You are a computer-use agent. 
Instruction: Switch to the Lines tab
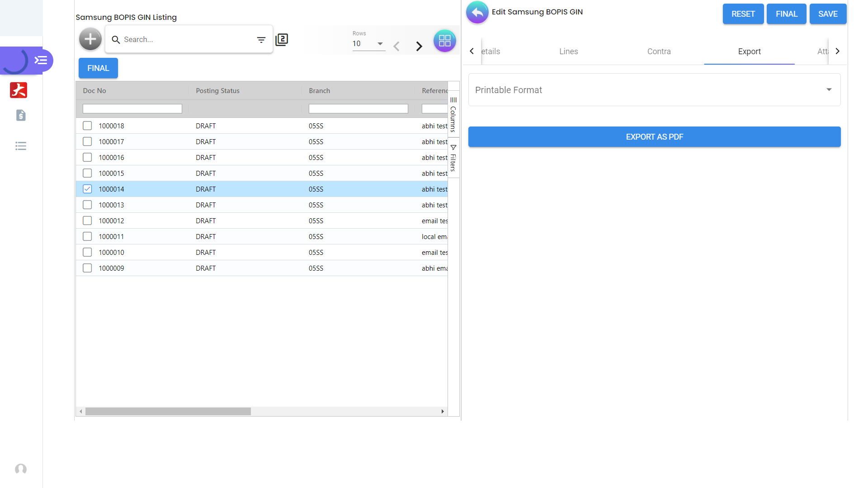click(x=568, y=52)
